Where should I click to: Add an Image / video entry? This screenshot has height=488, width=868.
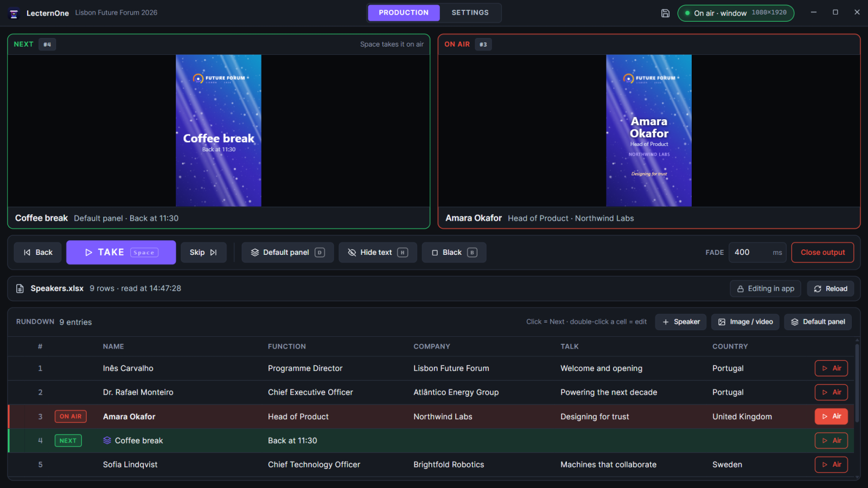[x=745, y=322]
